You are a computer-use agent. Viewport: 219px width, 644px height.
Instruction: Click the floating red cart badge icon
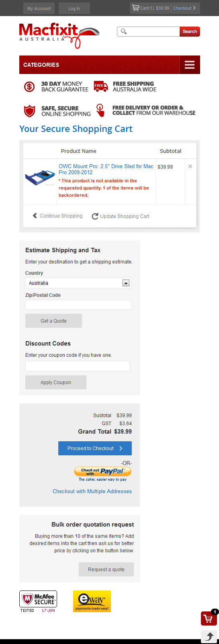[209, 618]
